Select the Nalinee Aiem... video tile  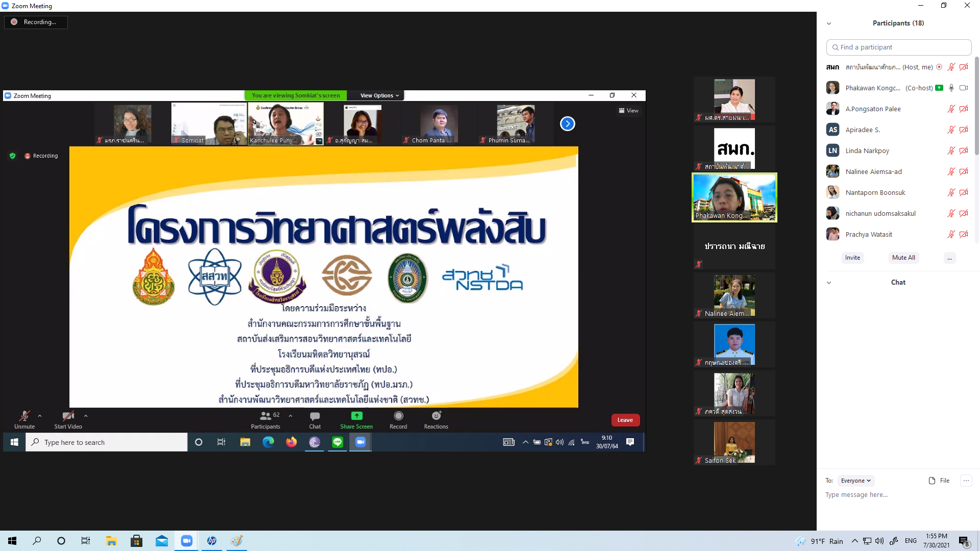tap(734, 296)
